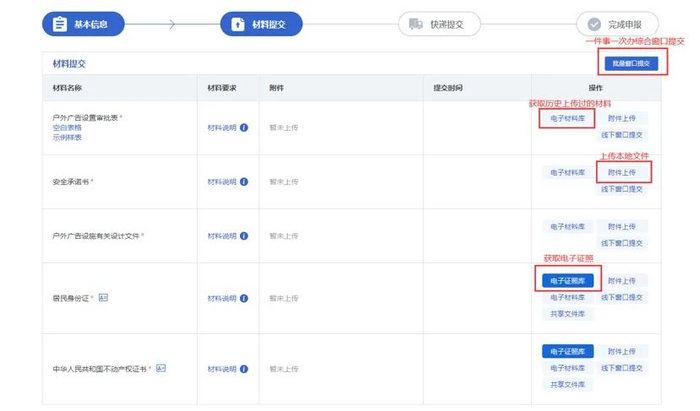
Task: Click info icon in the 不动产权证书 row
Action: [244, 368]
